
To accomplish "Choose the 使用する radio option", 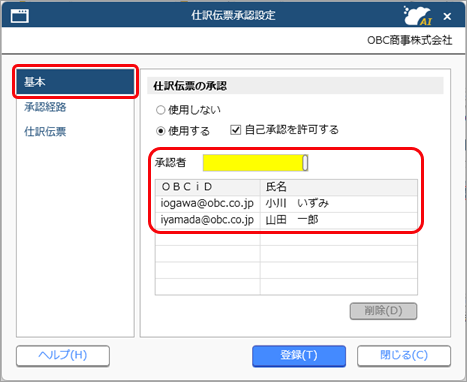I will [161, 131].
